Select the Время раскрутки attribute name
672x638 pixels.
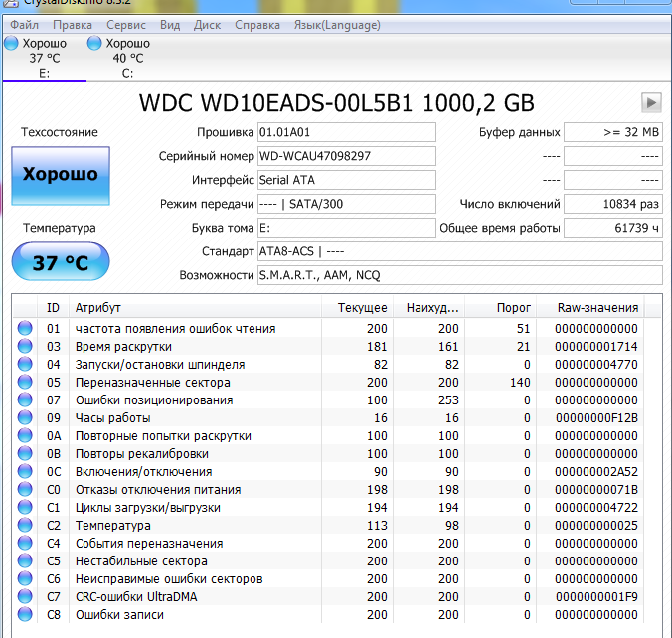pyautogui.click(x=123, y=346)
